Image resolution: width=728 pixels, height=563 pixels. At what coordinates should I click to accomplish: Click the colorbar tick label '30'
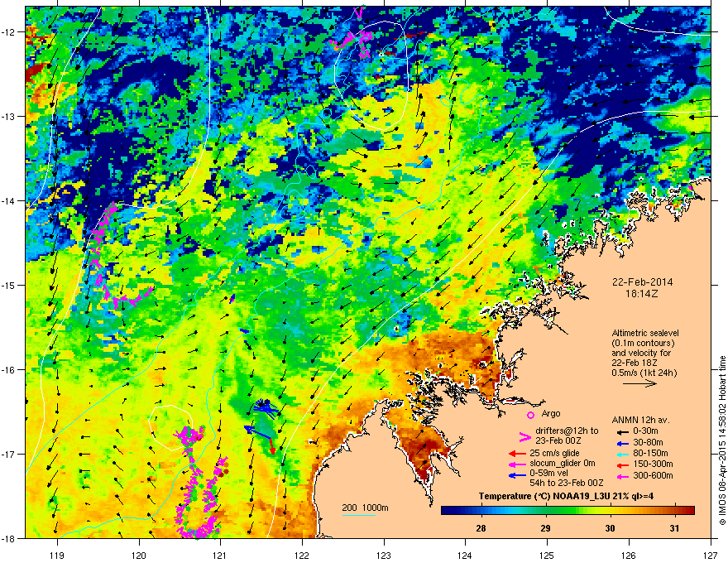click(610, 528)
